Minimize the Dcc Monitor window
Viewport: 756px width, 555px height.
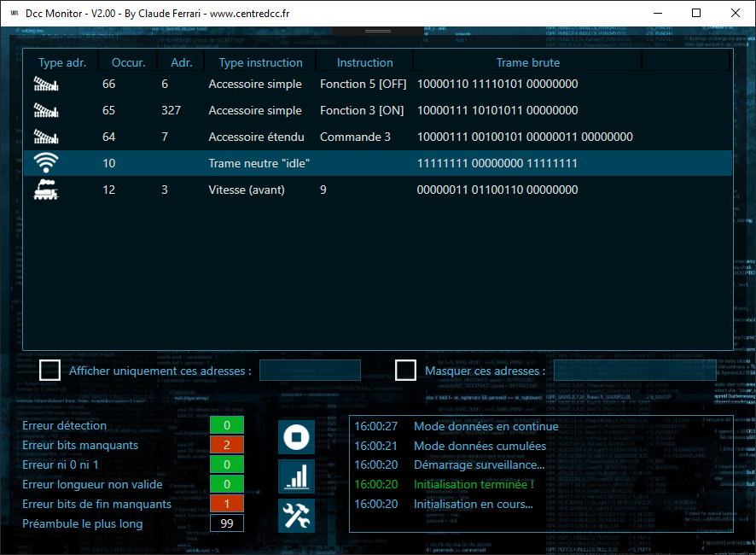pos(658,13)
